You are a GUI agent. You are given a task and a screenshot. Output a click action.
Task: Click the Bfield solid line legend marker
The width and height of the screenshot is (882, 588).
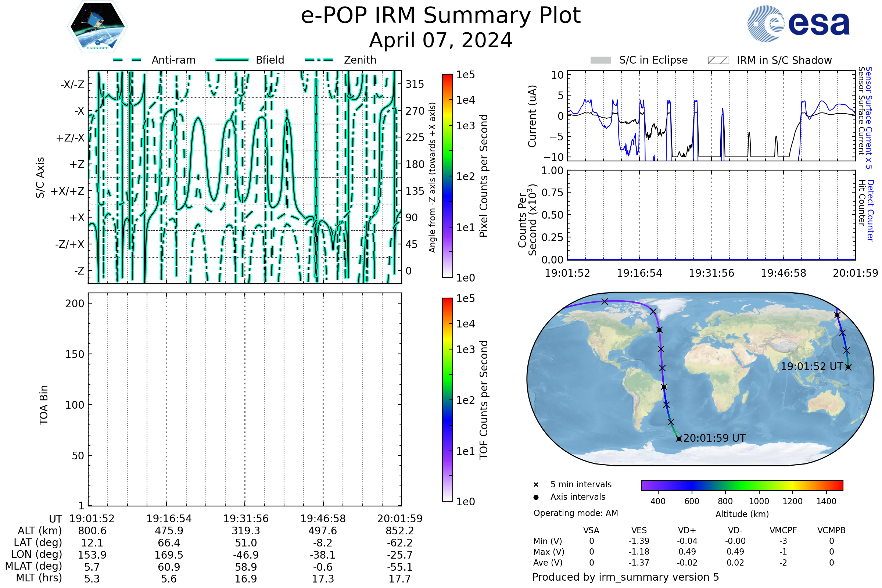pos(232,60)
